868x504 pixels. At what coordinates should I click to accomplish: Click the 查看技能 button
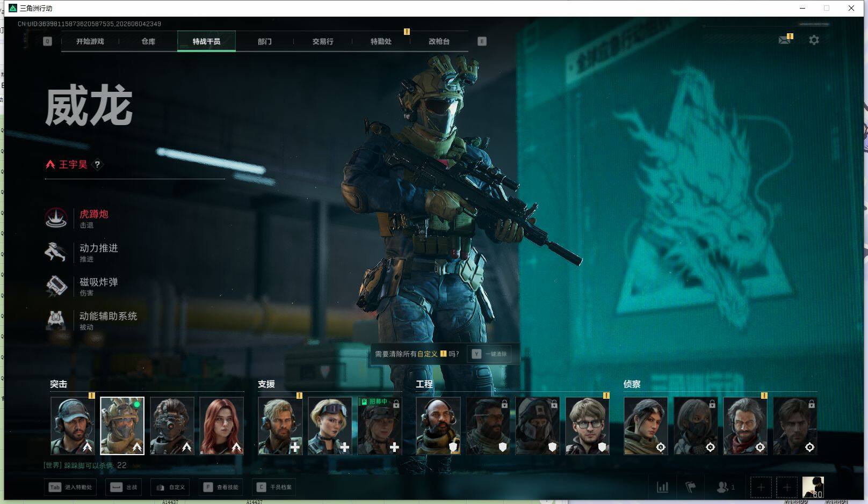tap(221, 487)
